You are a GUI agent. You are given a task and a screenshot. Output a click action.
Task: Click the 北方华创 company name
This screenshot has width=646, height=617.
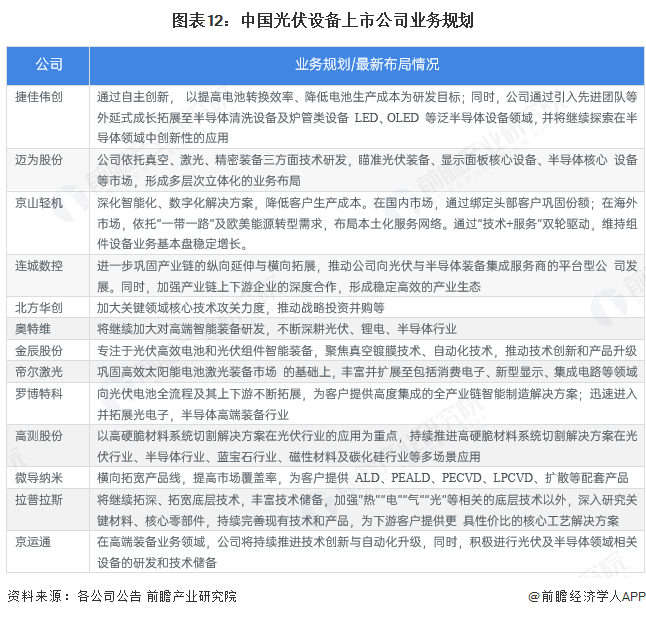point(39,307)
